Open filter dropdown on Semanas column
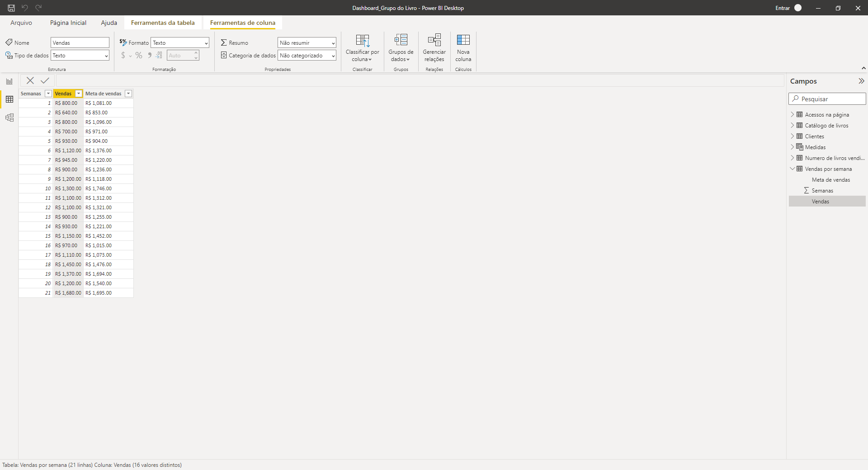Image resolution: width=868 pixels, height=470 pixels. coord(48,94)
